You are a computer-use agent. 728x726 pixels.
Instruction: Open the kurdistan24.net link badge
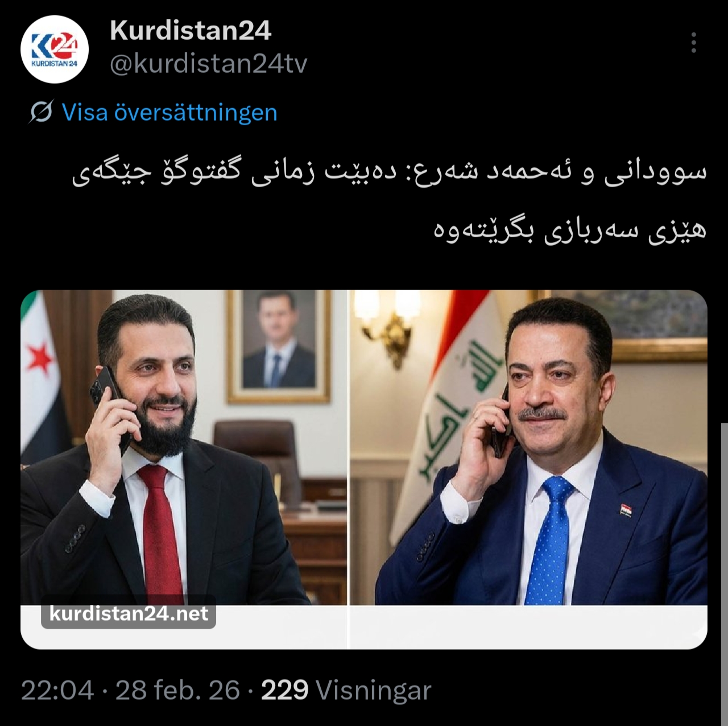(x=129, y=613)
